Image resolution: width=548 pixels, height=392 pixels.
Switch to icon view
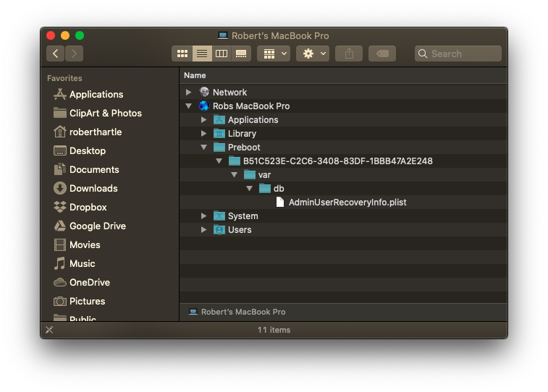[182, 54]
